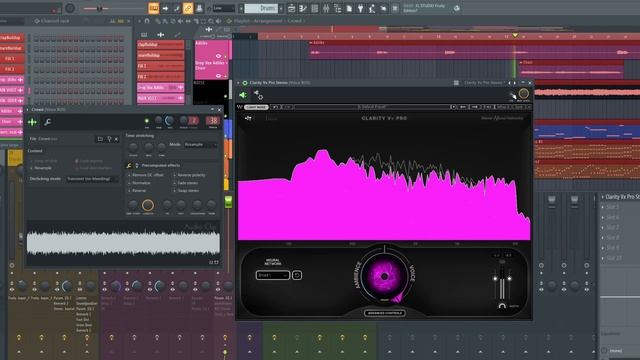
Task: Open the Drums pattern selector dropdown
Action: pos(261,8)
